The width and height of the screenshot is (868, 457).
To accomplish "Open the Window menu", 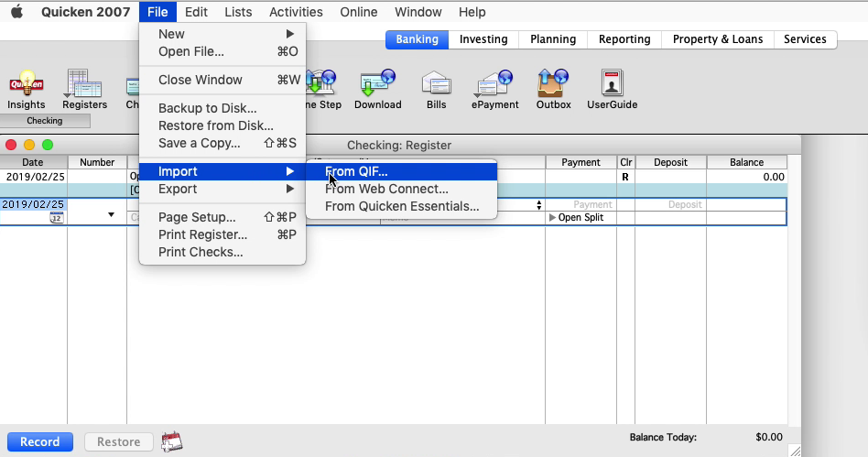I will 418,12.
